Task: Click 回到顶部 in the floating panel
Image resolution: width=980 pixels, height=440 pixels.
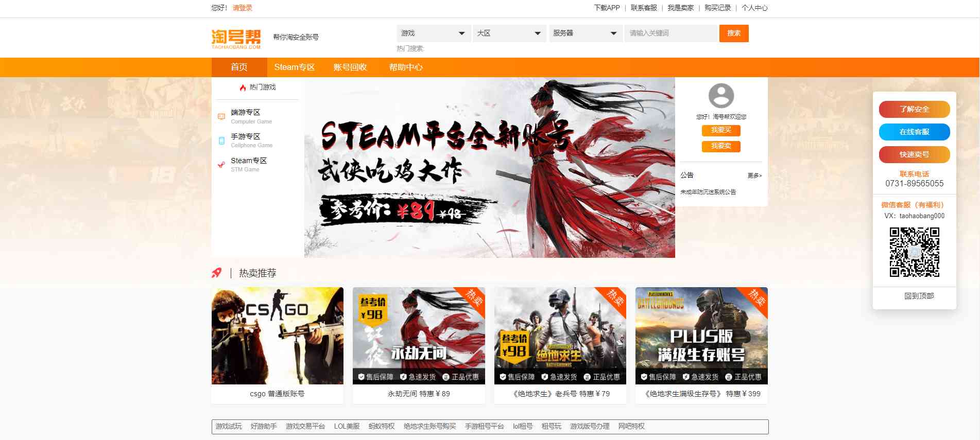Action: 919,296
